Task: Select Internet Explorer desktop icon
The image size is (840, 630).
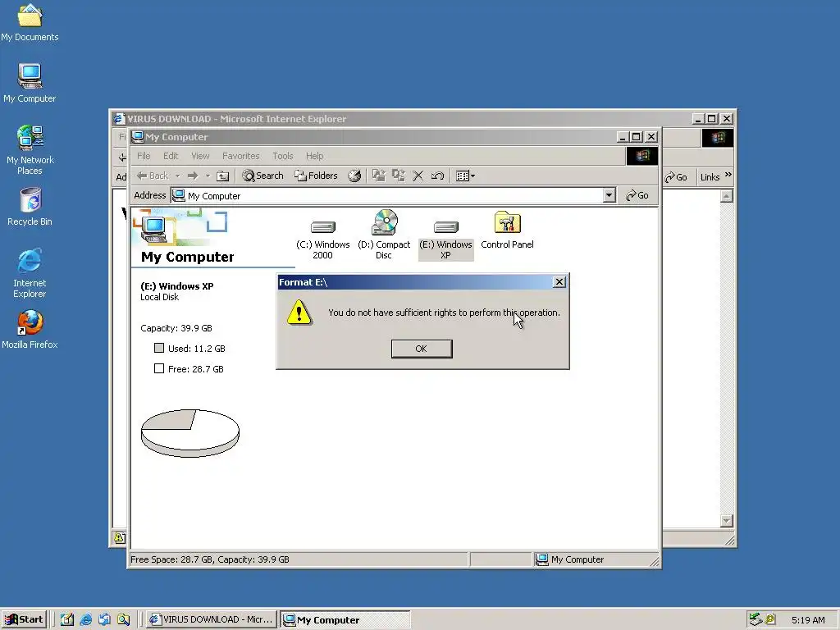Action: click(30, 273)
